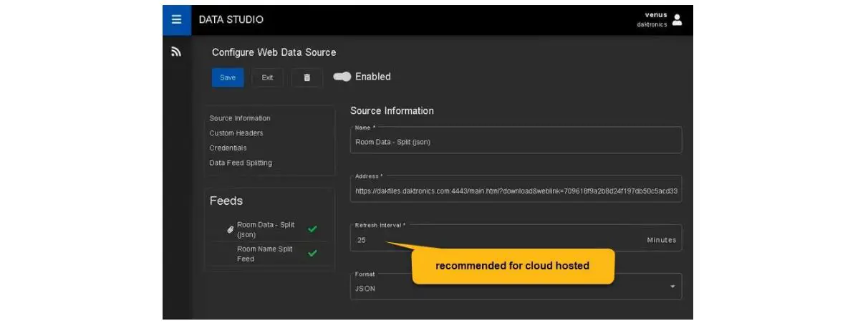Screen dimensions: 868x326
Task: Go to Source Information section
Action: pyautogui.click(x=240, y=118)
